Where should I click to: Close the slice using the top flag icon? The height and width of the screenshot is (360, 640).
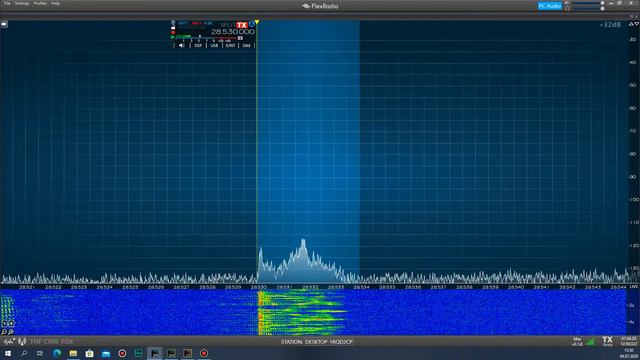(x=173, y=22)
